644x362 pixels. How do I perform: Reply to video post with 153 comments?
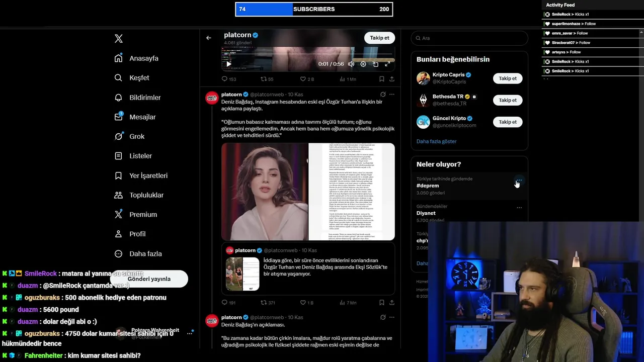point(229,79)
